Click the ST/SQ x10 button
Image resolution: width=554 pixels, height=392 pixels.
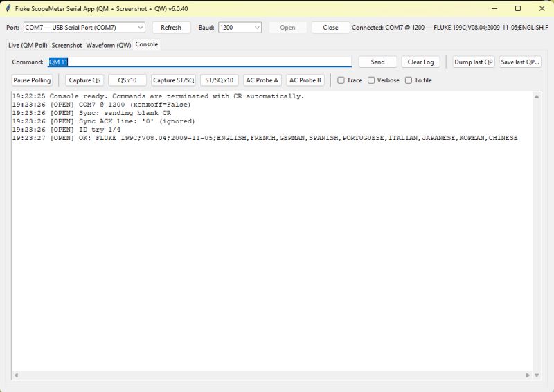(220, 80)
